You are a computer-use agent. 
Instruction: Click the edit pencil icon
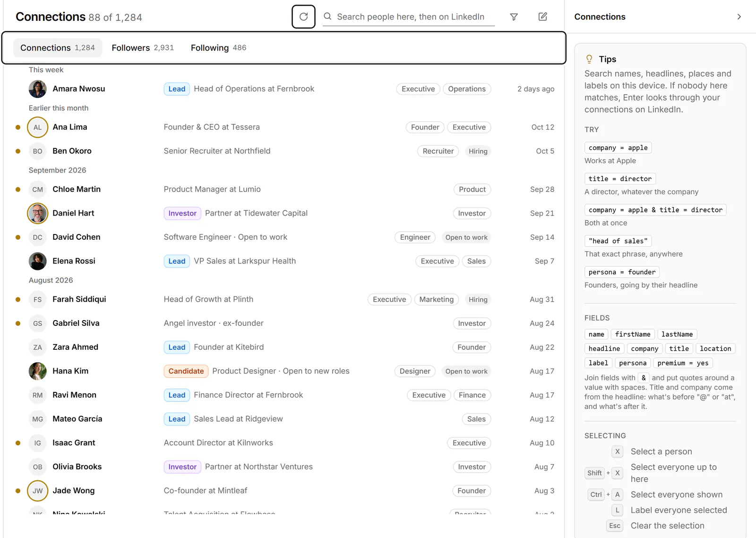[x=543, y=17]
